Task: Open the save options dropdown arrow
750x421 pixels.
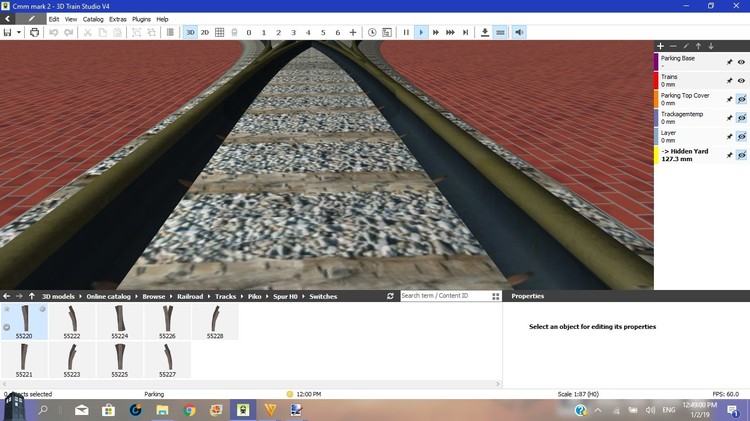Action: (19, 33)
